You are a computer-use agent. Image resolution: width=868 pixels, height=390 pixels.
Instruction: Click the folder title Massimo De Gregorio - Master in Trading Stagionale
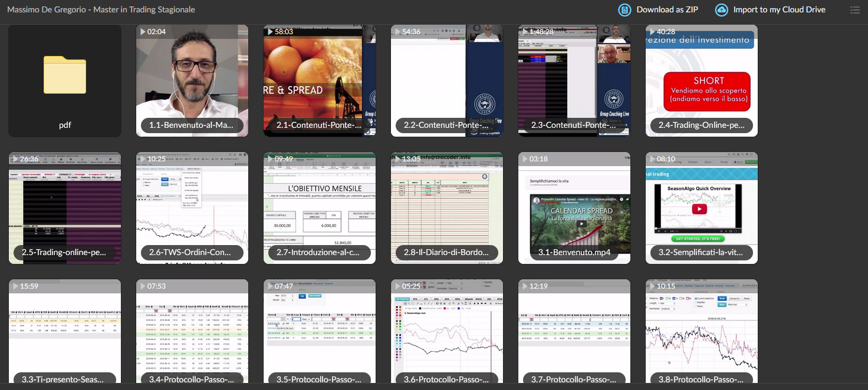pyautogui.click(x=101, y=10)
